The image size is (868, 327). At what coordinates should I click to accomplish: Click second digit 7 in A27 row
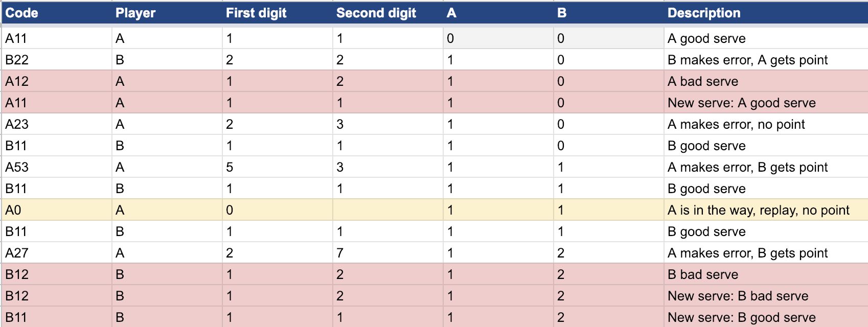[388, 253]
